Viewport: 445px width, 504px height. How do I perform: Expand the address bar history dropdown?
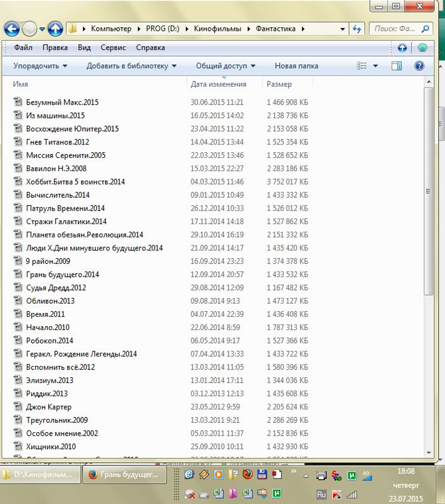[x=342, y=29]
